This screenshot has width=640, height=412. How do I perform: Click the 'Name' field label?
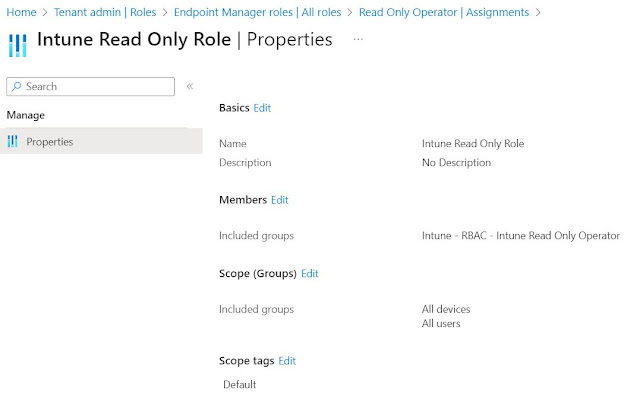[x=233, y=143]
